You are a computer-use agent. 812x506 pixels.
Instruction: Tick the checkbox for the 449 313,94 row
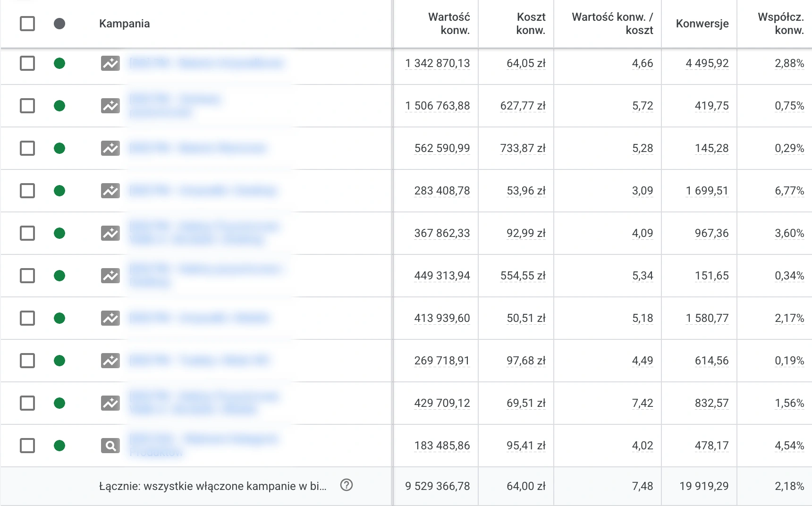pos(27,276)
